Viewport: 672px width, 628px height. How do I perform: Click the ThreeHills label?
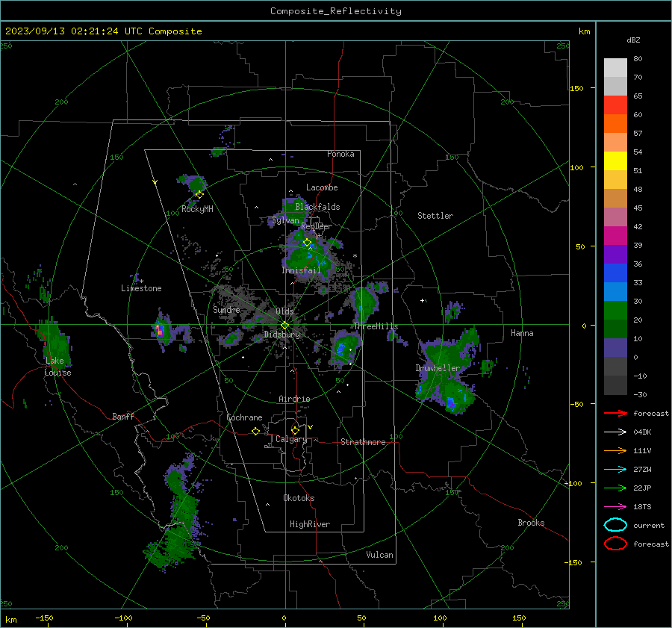[376, 326]
